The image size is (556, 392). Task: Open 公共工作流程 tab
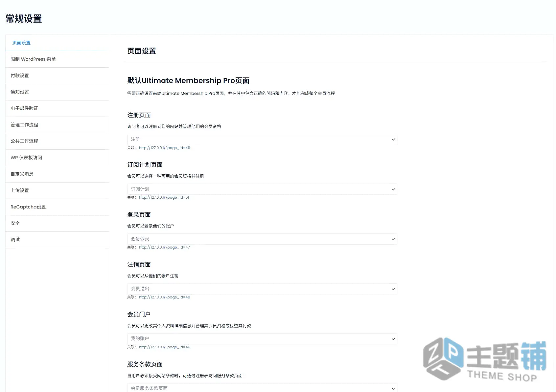coord(57,141)
